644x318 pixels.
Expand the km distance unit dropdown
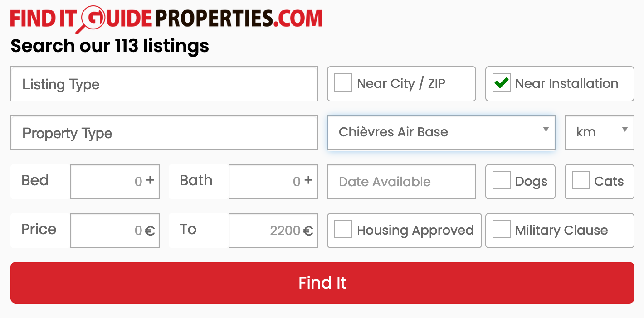click(599, 132)
